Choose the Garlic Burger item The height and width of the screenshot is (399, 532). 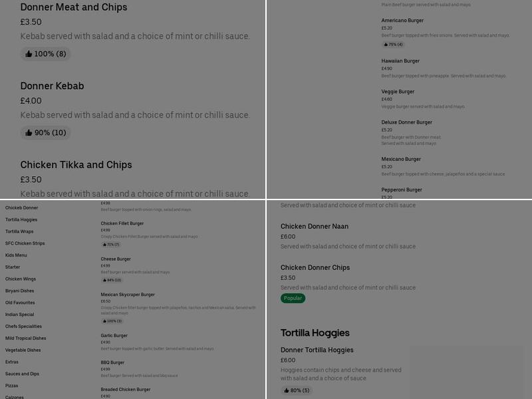click(114, 336)
